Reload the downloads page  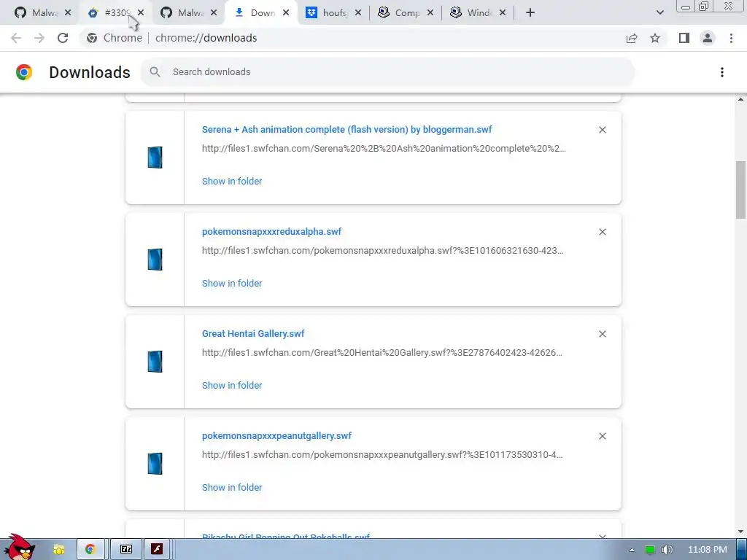point(63,38)
